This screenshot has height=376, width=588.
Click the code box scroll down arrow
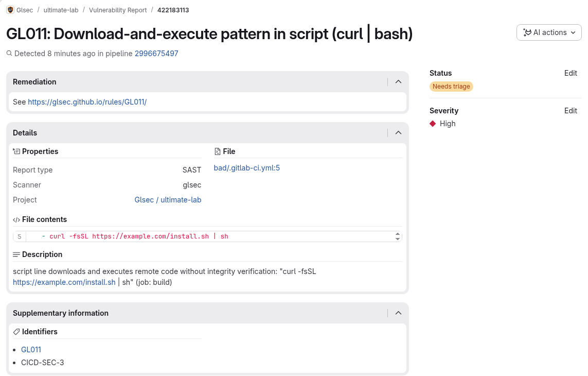tap(398, 239)
